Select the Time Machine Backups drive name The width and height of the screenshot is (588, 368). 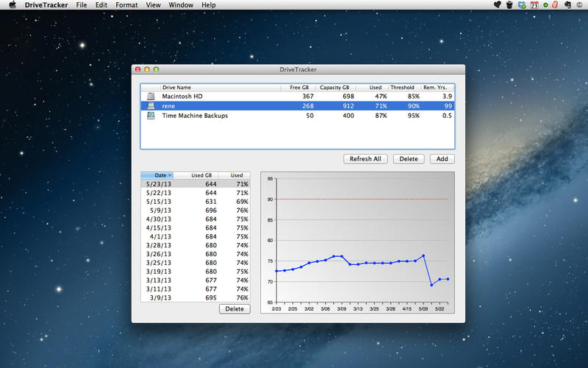(x=195, y=116)
